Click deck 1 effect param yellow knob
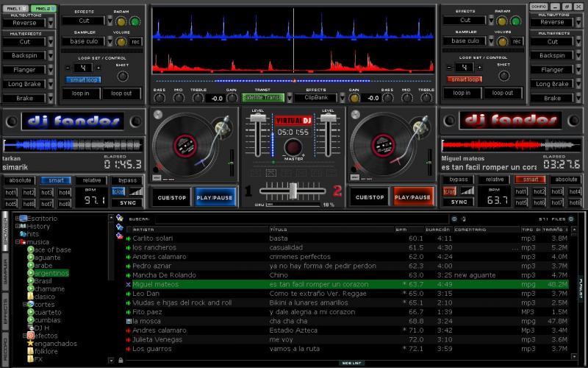Image resolution: width=588 pixels, height=368 pixels. point(121,21)
